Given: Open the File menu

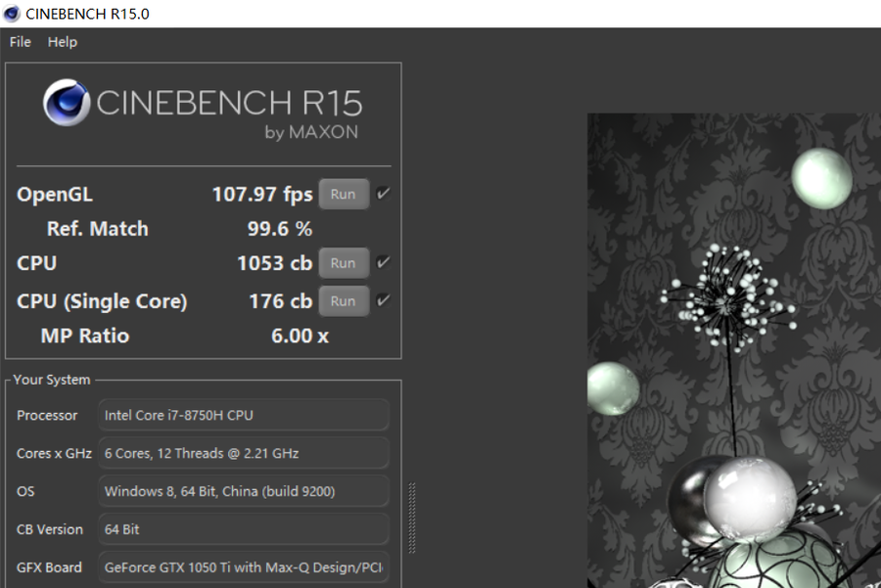Looking at the screenshot, I should pos(20,42).
